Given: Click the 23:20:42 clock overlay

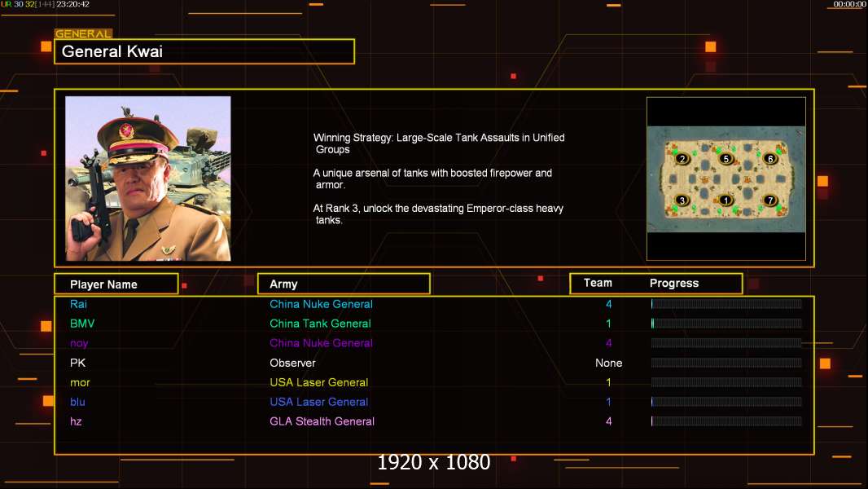Looking at the screenshot, I should pyautogui.click(x=72, y=4).
